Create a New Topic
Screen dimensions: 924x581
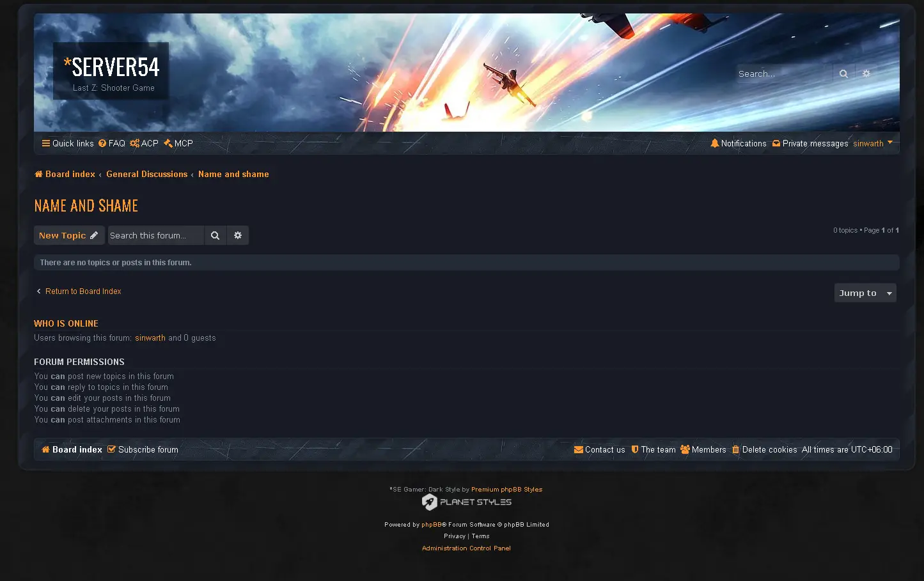(x=69, y=235)
